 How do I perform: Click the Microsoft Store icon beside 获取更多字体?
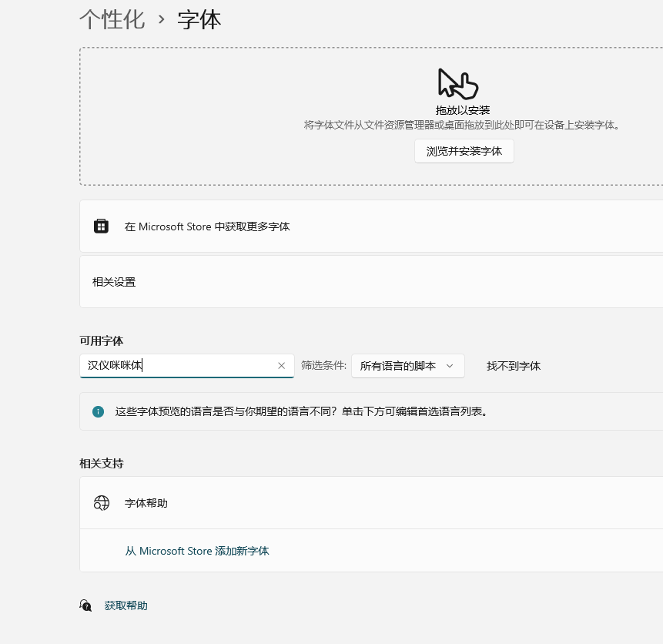pyautogui.click(x=101, y=226)
